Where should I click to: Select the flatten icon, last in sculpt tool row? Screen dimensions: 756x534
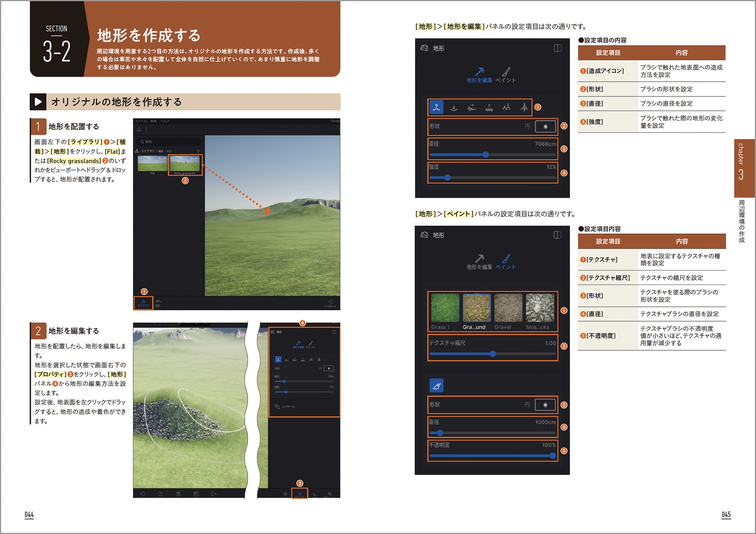(x=524, y=108)
